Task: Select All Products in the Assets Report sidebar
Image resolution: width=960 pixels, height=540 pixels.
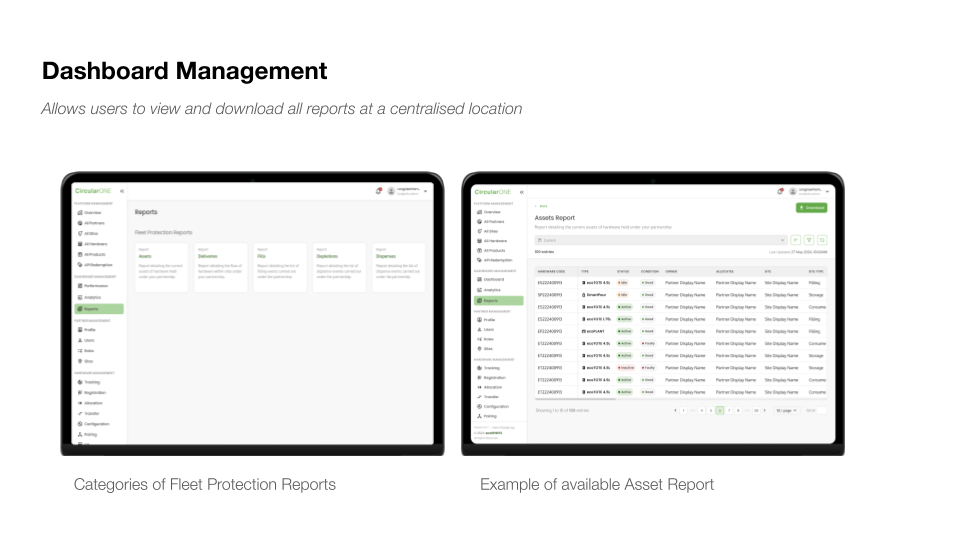Action: (491, 250)
